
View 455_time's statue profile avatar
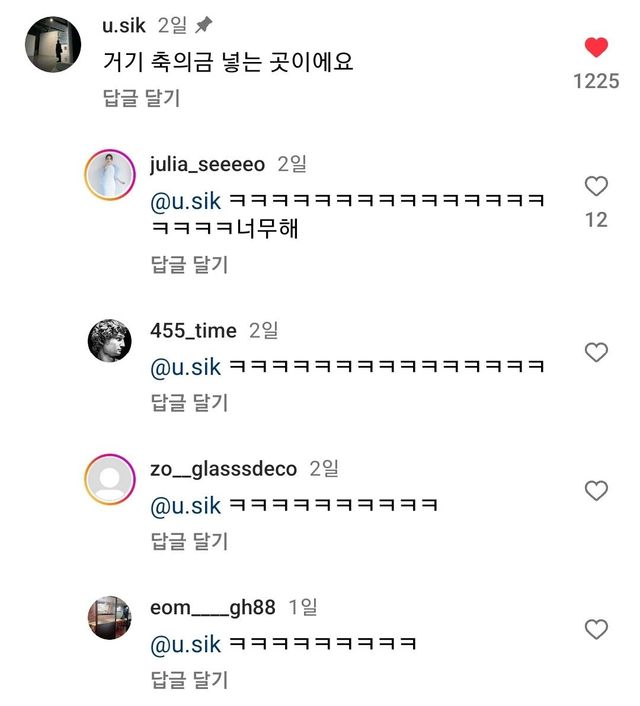point(110,344)
